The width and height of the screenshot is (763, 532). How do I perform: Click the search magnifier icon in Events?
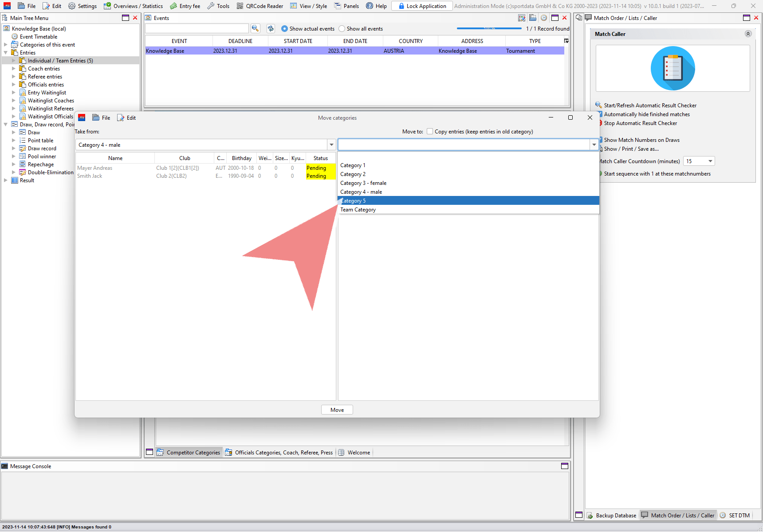tap(255, 28)
